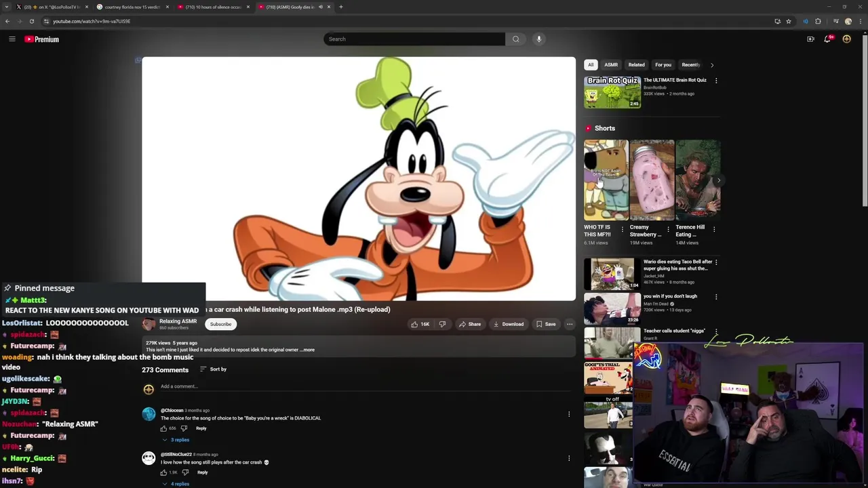The width and height of the screenshot is (868, 488).
Task: Open Relaxing ASMR channel avatar
Action: [x=149, y=324]
